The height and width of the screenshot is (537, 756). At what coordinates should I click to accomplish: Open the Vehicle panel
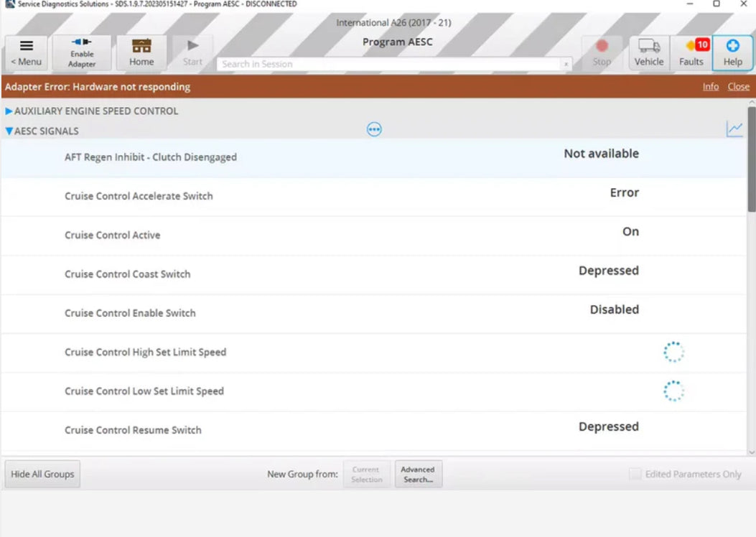tap(649, 52)
